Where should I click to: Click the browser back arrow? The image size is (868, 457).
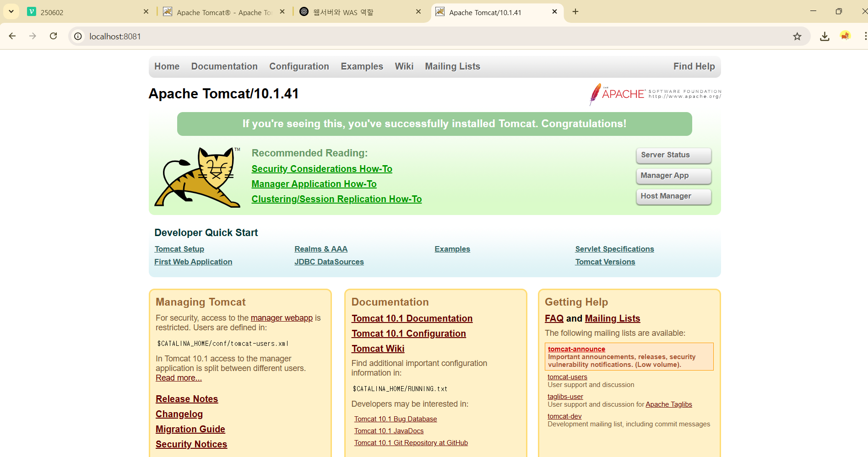pyautogui.click(x=12, y=36)
